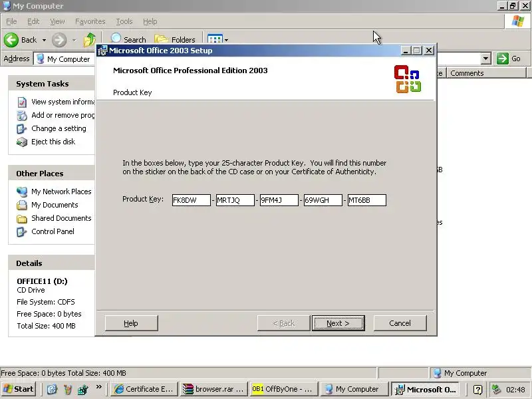Click the third product key box 9FM4J
The image size is (532, 399).
pyautogui.click(x=279, y=200)
